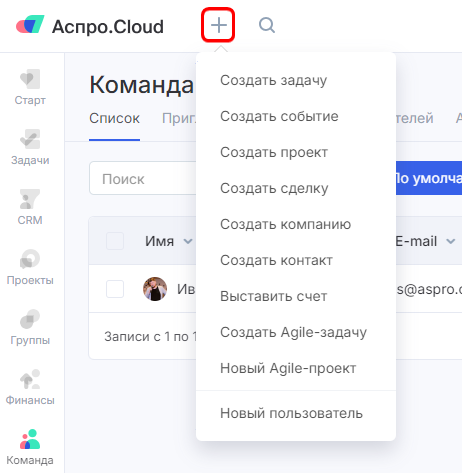The height and width of the screenshot is (473, 462).
Task: Open Финансы from the sidebar
Action: tap(30, 387)
